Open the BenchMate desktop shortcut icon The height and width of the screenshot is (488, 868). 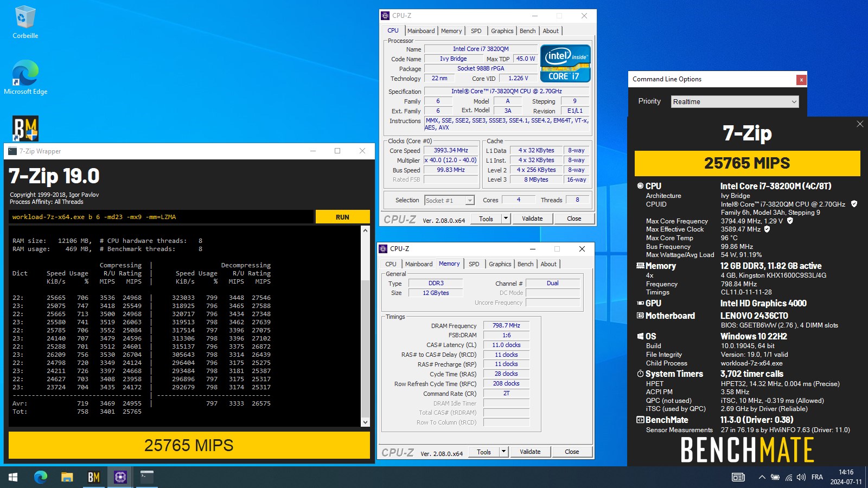coord(25,129)
